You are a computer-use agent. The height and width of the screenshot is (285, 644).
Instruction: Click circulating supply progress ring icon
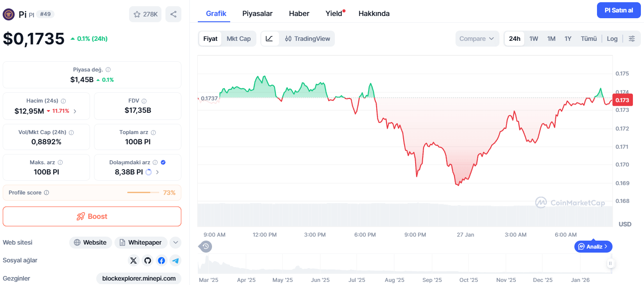tap(149, 172)
